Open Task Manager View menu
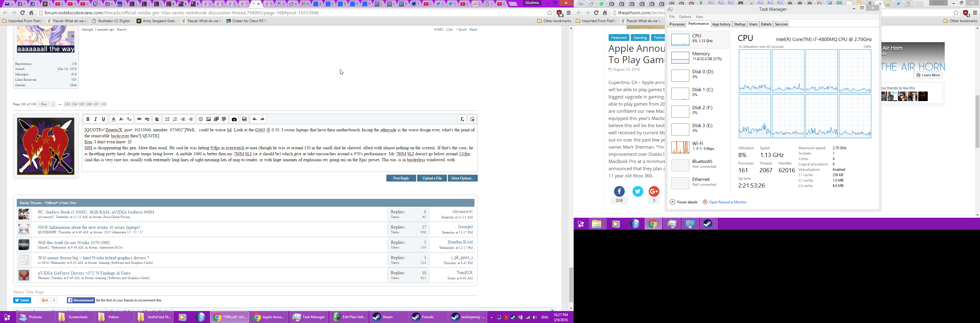Viewport: 980px width, 323px height. coord(699,17)
